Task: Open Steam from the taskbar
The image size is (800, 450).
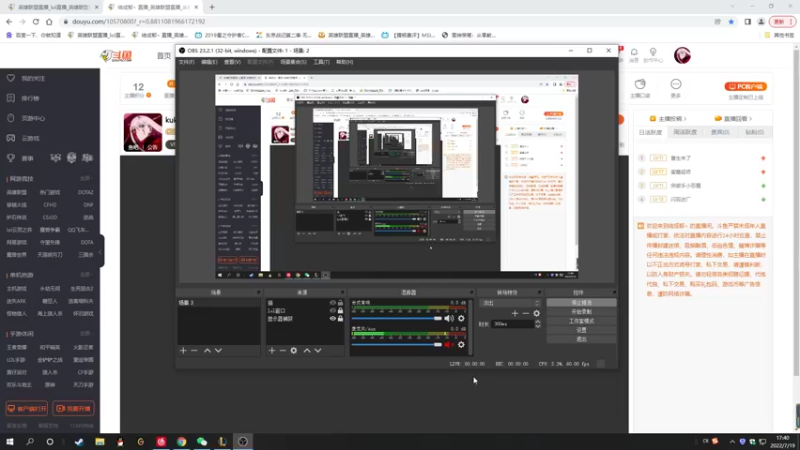Action: [79, 442]
